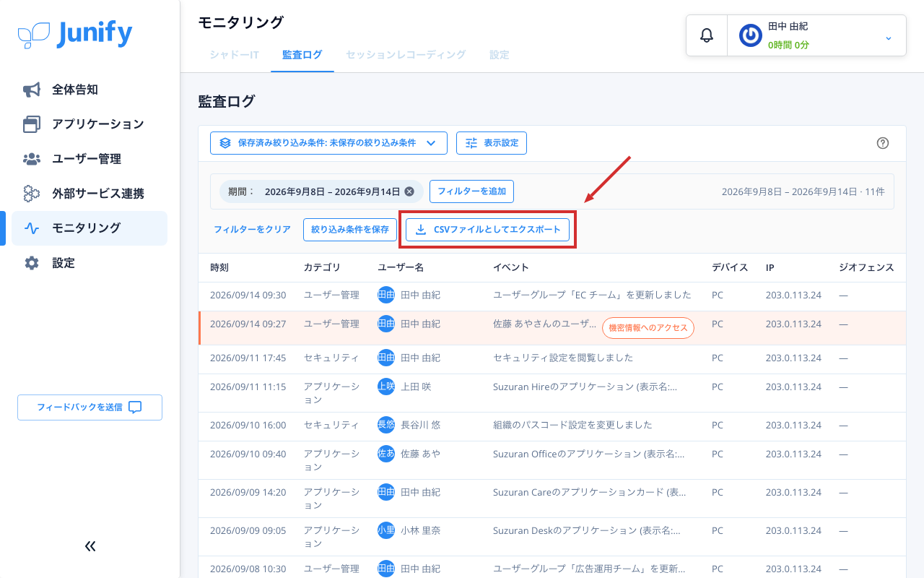
Task: Open ユーザー管理 people icon in sidebar
Action: (x=32, y=159)
